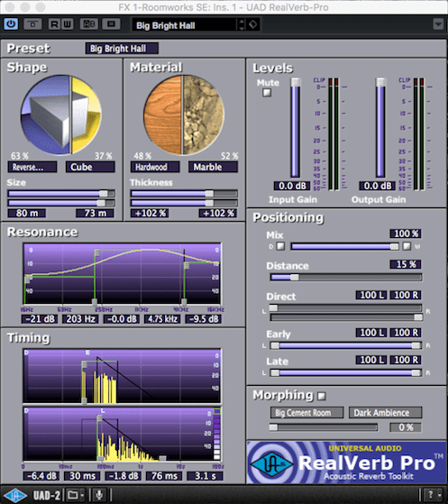Click the left +102 % thickness value
Screen dimensions: 448x504
point(150,213)
